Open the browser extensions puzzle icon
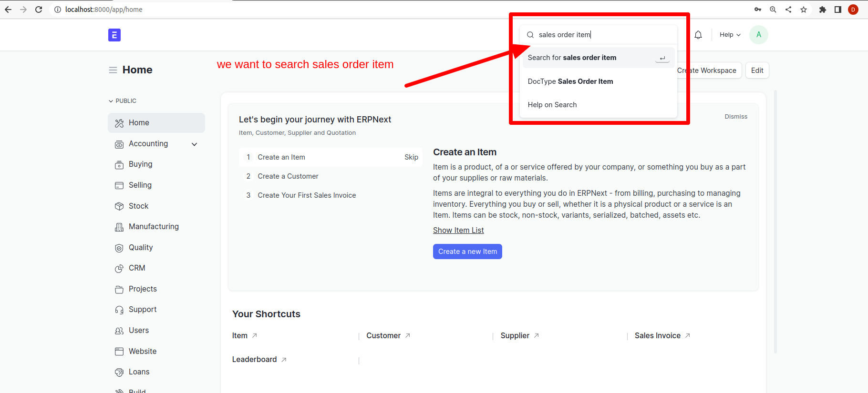 pos(823,10)
